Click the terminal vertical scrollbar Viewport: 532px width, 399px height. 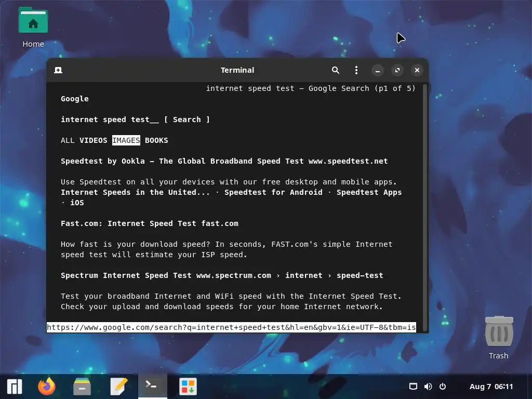click(x=425, y=207)
